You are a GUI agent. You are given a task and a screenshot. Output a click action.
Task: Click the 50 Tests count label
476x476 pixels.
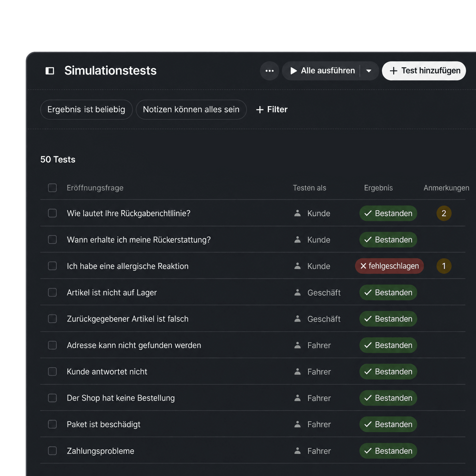pos(58,159)
